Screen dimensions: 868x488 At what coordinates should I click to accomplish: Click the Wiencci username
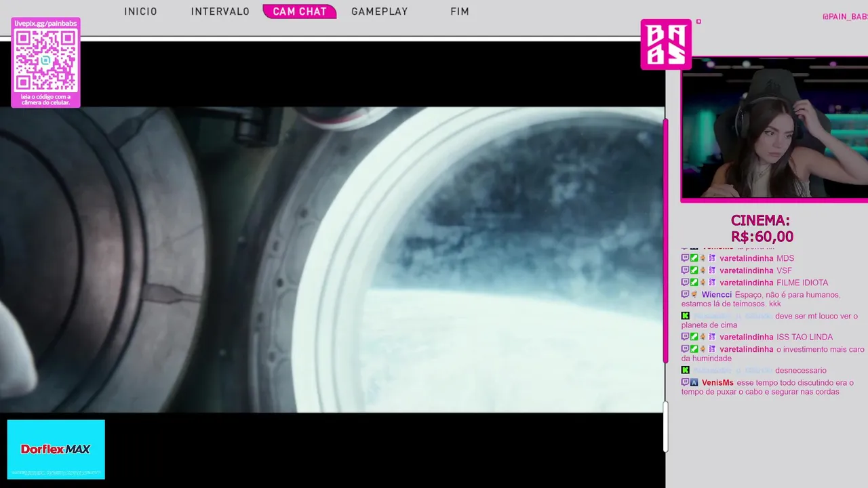pos(717,295)
